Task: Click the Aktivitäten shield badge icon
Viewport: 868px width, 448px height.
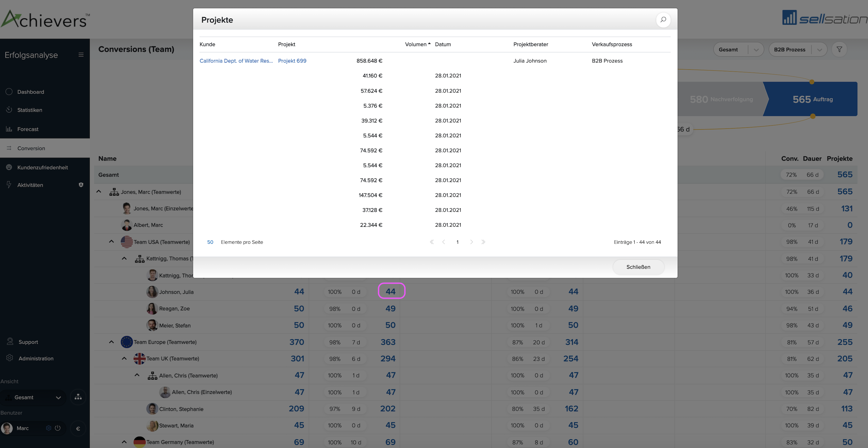Action: tap(81, 185)
